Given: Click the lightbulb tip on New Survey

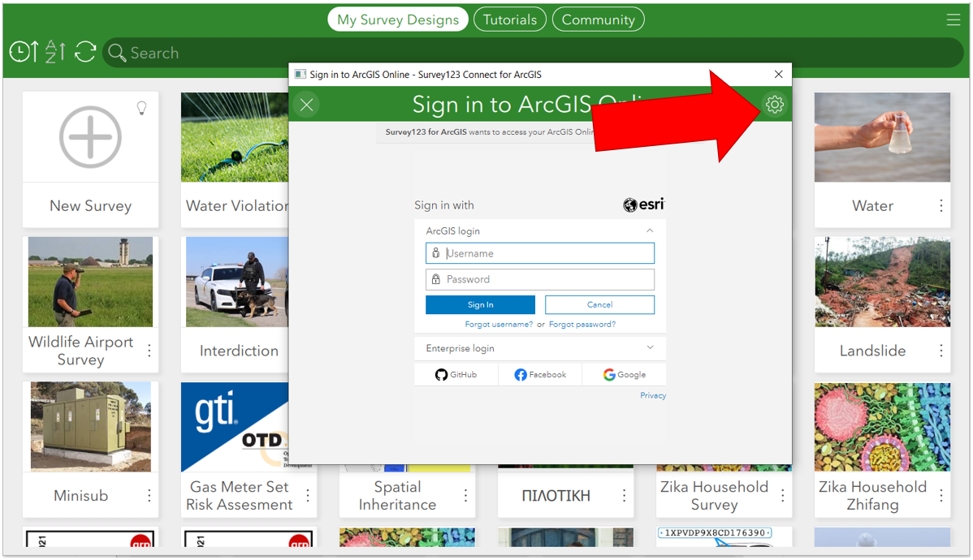Looking at the screenshot, I should coord(142,108).
